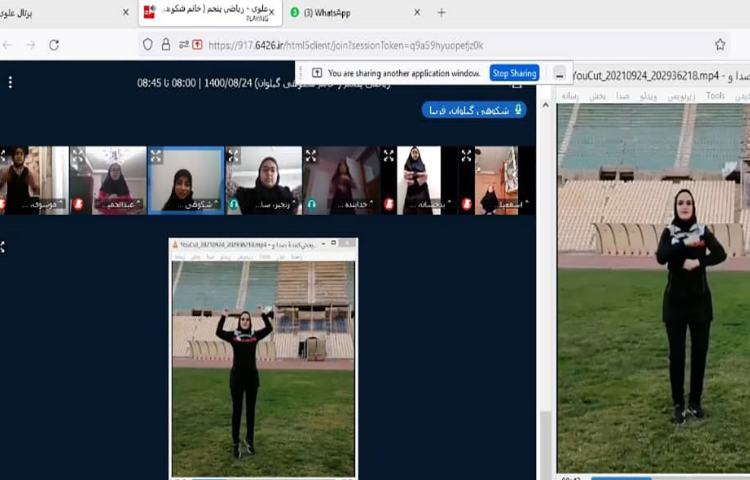Switch to the WhatsApp tab

354,12
